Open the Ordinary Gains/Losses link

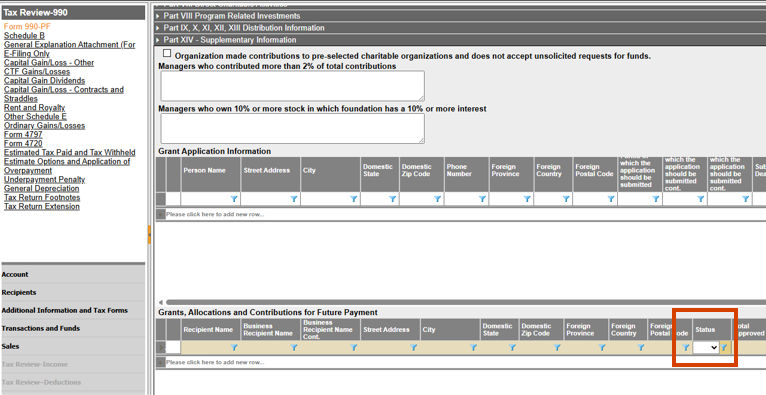44,125
